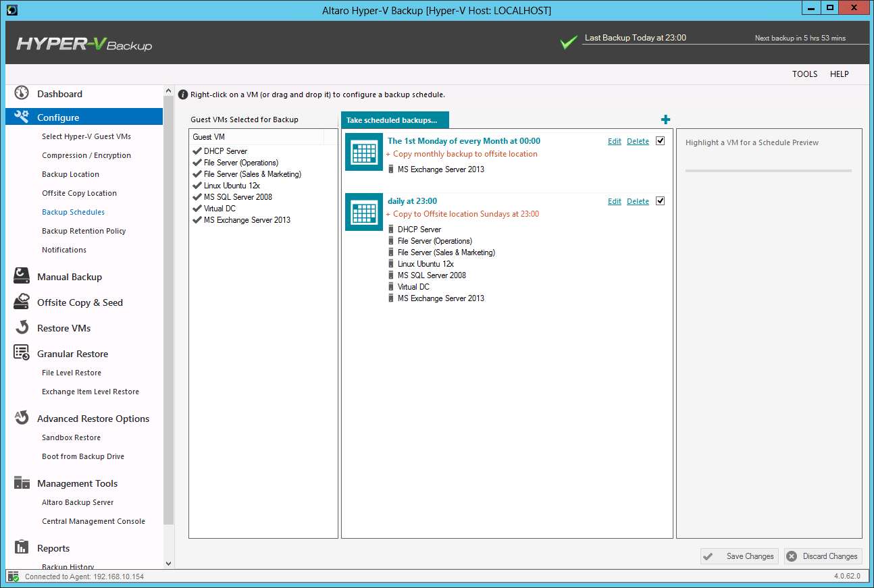Click the Restore VMs arrow icon
This screenshot has height=588, width=874.
coord(22,327)
